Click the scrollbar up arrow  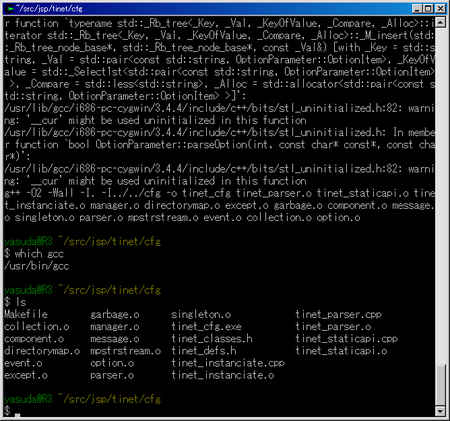point(441,23)
